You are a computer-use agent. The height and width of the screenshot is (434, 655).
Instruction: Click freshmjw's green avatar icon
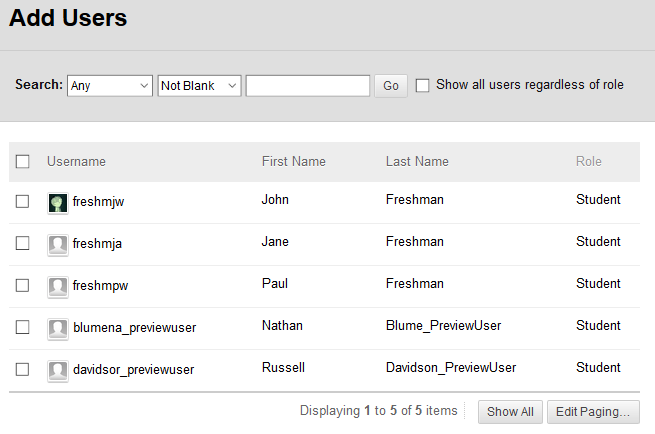point(58,203)
